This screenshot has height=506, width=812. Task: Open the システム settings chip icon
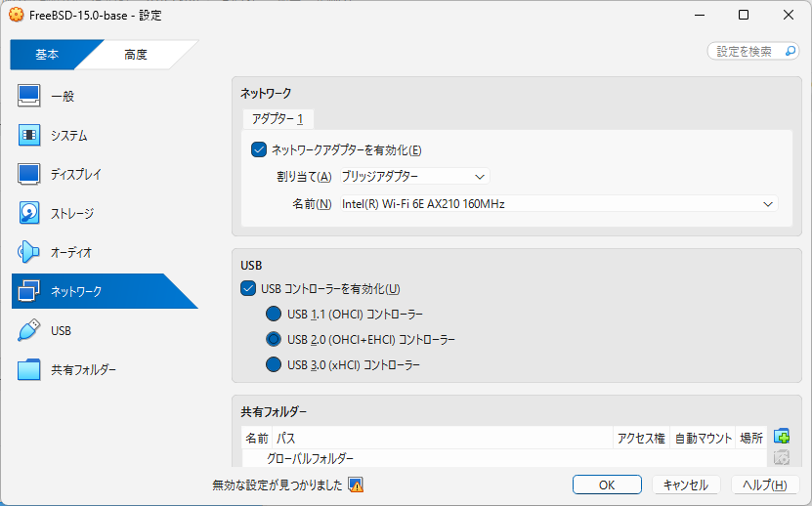coord(29,135)
